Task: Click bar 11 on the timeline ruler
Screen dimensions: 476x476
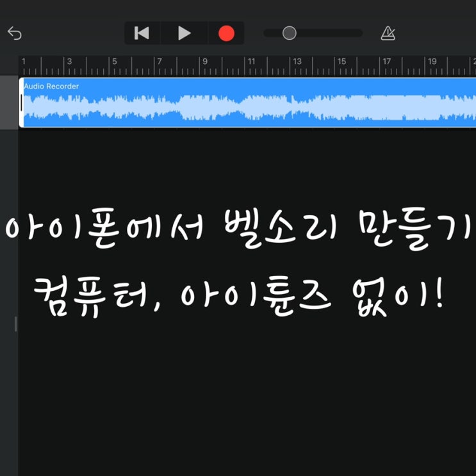Action: click(x=251, y=62)
